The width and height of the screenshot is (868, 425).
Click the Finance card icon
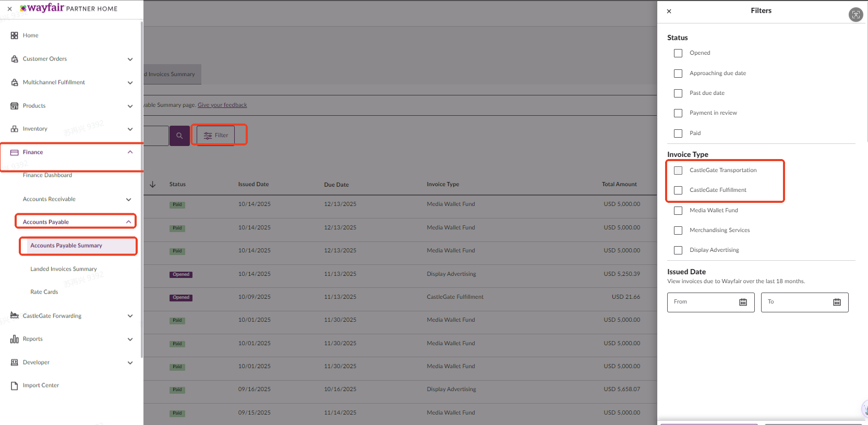click(x=14, y=152)
